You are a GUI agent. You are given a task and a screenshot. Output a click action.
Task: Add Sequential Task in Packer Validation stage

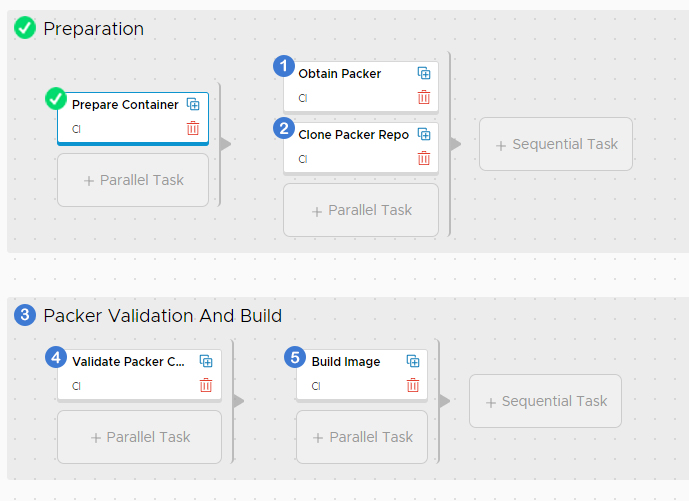click(x=545, y=401)
